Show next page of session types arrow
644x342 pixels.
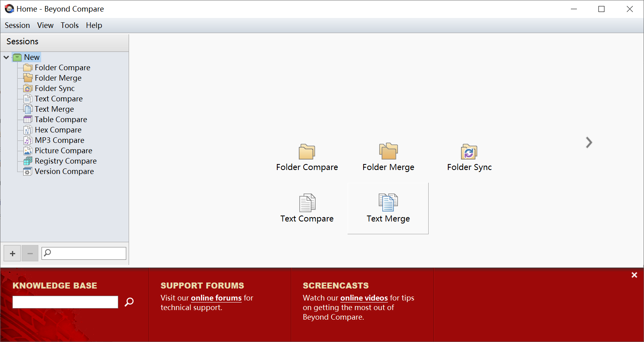tap(589, 142)
